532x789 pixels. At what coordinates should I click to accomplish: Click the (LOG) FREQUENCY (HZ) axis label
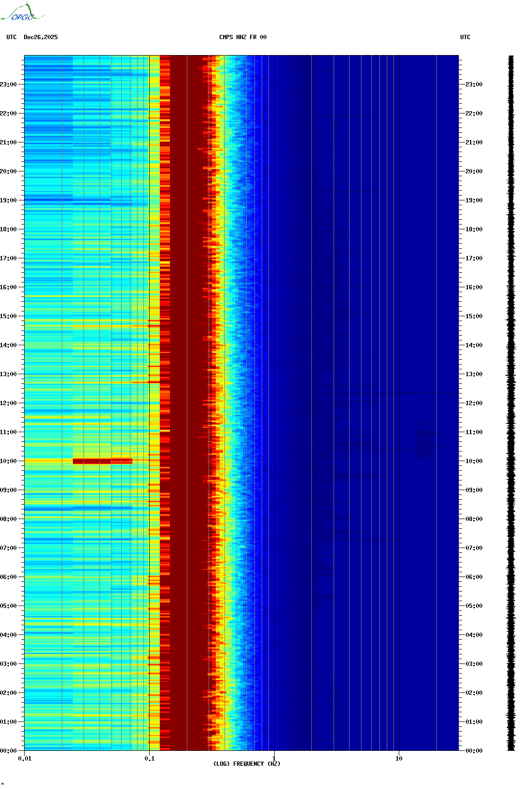click(x=247, y=764)
